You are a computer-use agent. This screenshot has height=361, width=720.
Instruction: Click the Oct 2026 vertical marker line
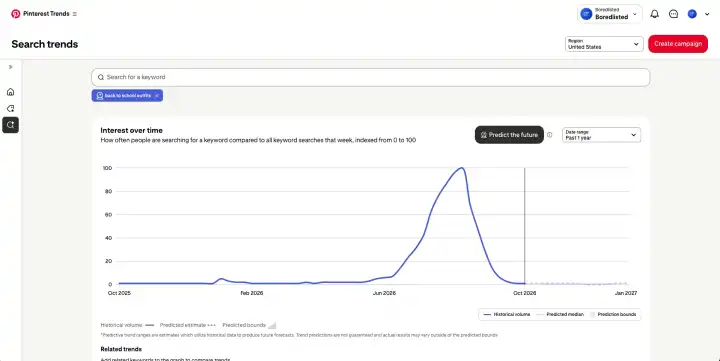tap(524, 226)
